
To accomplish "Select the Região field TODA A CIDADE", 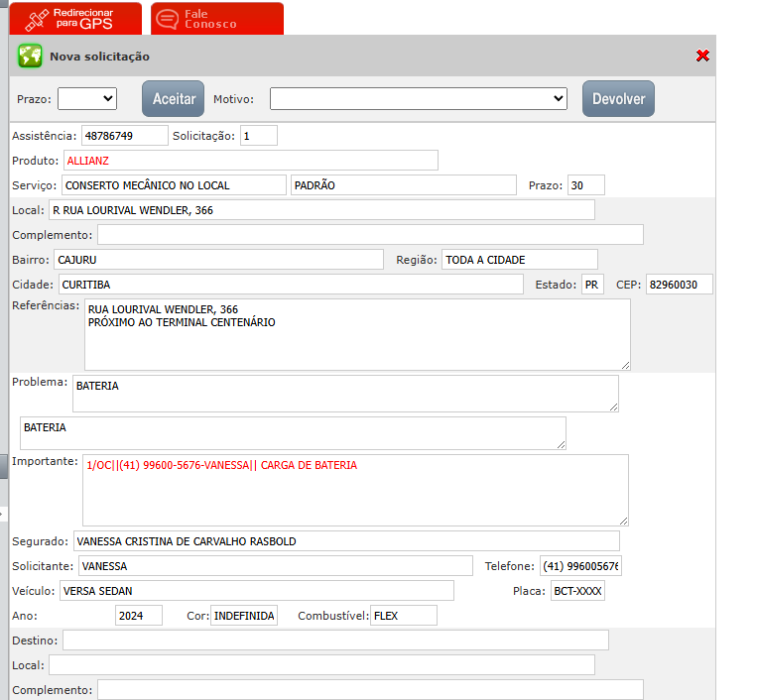I will coord(520,260).
